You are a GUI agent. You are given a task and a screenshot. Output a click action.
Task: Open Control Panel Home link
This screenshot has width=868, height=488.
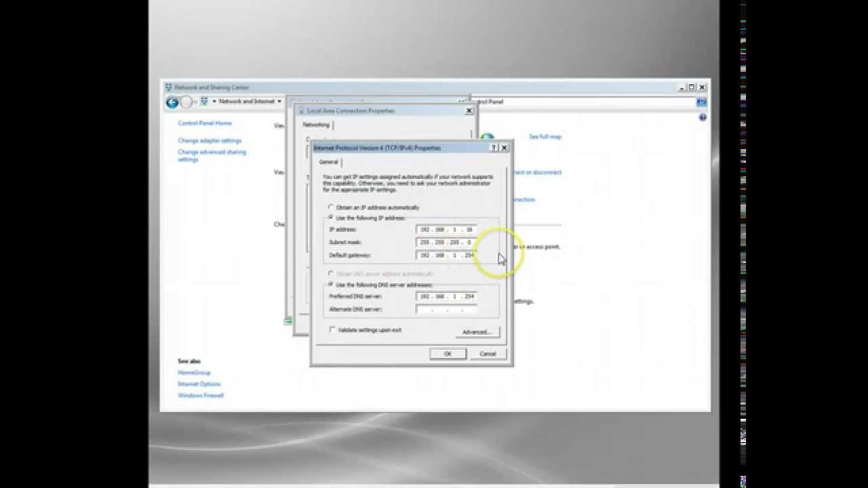click(x=205, y=123)
